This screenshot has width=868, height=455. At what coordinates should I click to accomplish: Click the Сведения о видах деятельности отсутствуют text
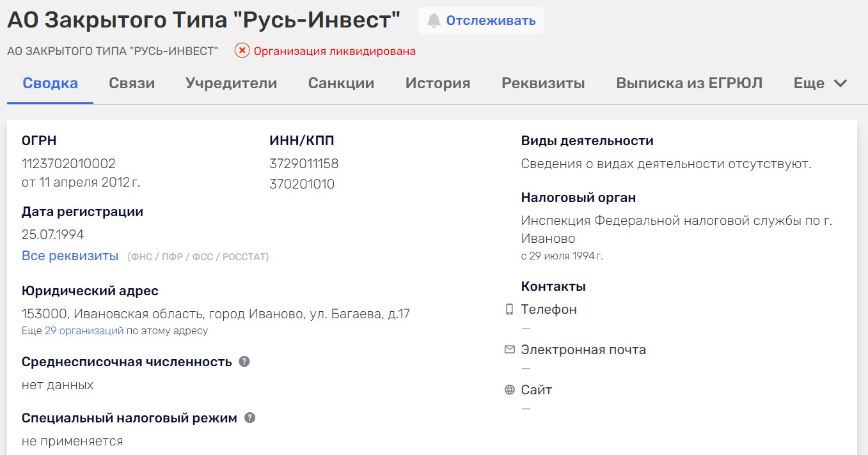666,164
